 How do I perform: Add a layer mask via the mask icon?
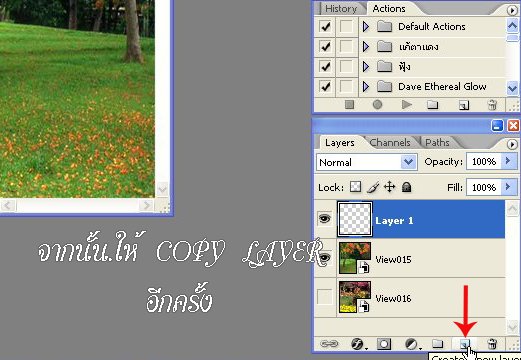click(384, 344)
